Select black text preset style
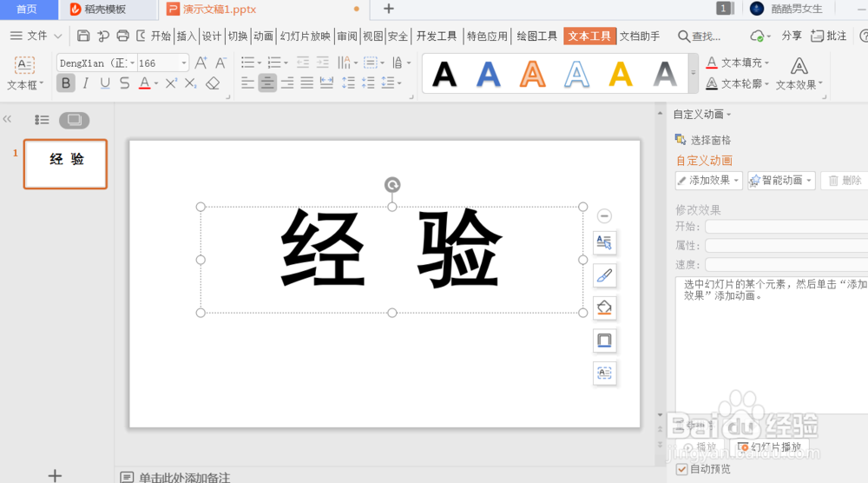The width and height of the screenshot is (868, 483). coord(444,74)
